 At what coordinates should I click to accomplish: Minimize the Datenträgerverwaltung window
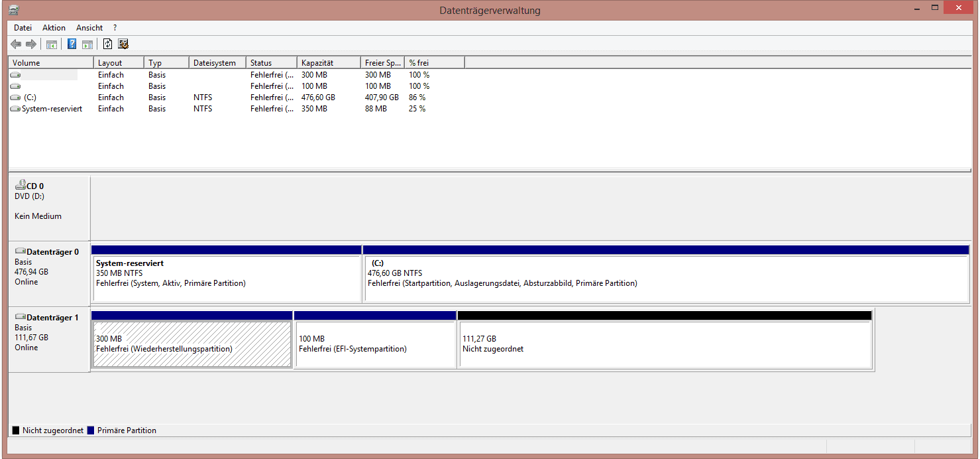point(918,8)
